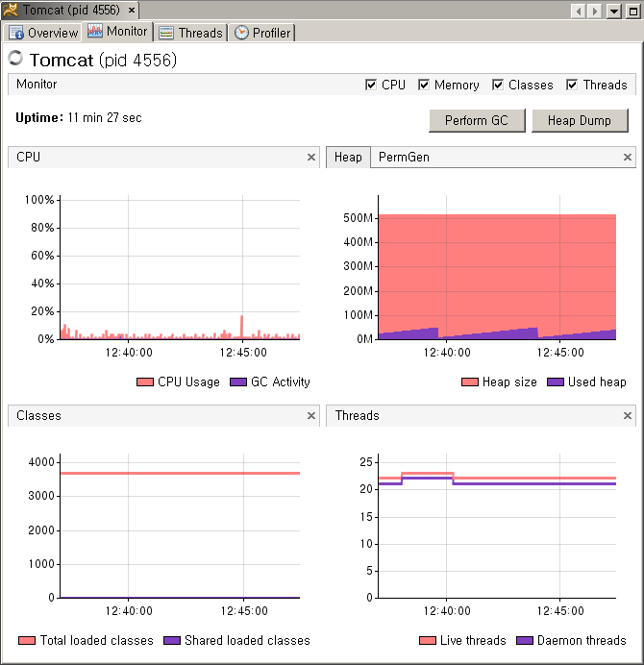Click the 25 label on threads chart
Image resolution: width=644 pixels, height=665 pixels.
coord(366,462)
